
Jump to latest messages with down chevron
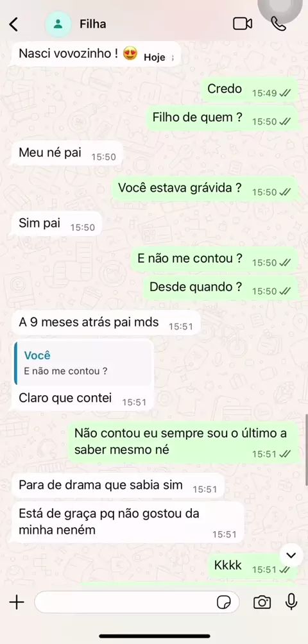pos(291,555)
